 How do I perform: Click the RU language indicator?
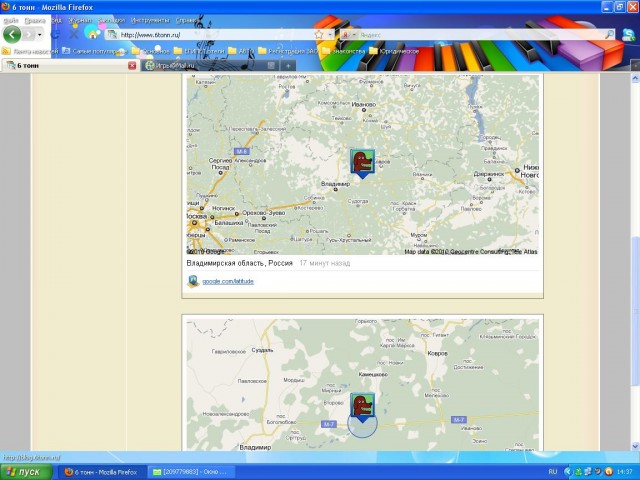pos(553,472)
